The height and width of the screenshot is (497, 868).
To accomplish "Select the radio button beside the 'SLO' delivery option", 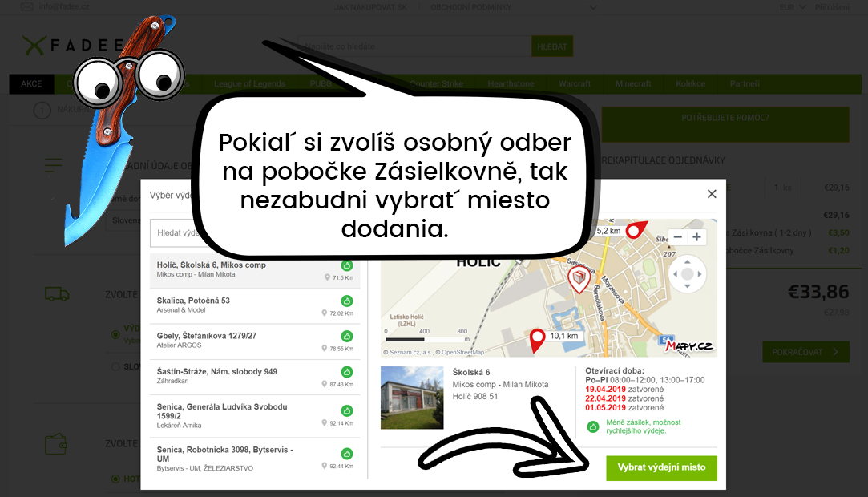I will tap(115, 366).
